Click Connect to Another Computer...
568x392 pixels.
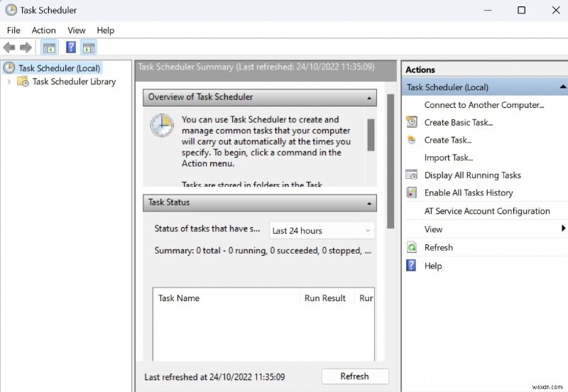tap(484, 105)
